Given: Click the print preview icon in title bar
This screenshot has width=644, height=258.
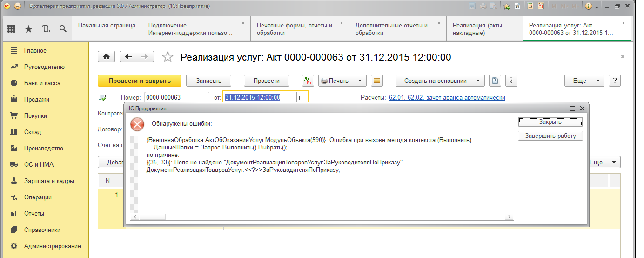Looking at the screenshot, I should pos(493,7).
